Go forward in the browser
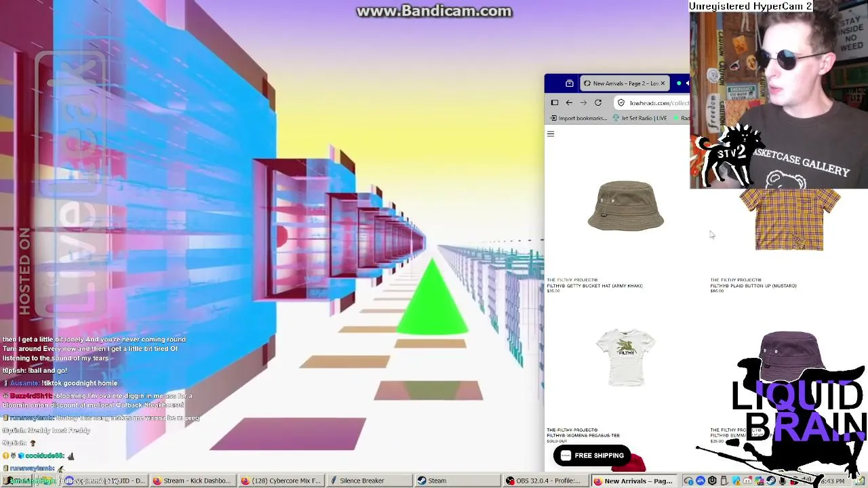Image resolution: width=868 pixels, height=488 pixels. (583, 102)
